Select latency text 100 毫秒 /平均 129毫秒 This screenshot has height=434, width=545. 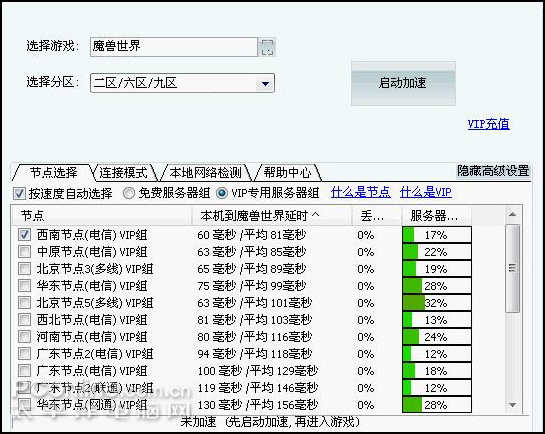point(258,371)
